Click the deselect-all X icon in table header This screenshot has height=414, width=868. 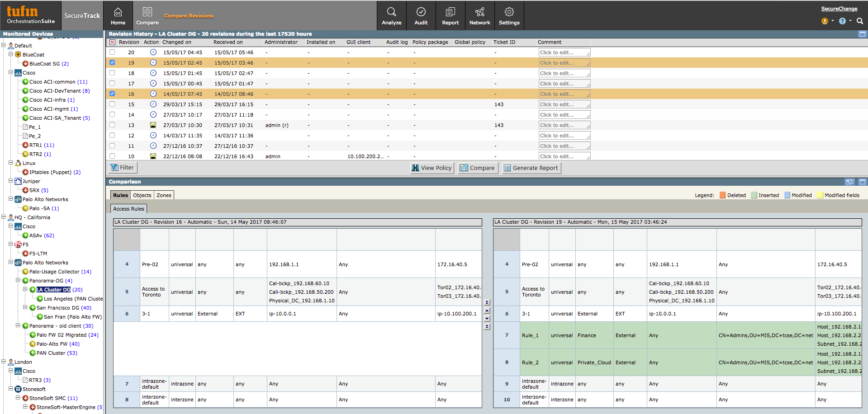coord(112,42)
